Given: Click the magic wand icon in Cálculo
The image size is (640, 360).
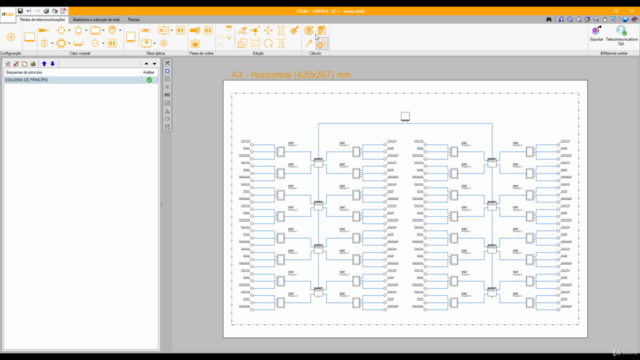Looking at the screenshot, I should click(309, 43).
